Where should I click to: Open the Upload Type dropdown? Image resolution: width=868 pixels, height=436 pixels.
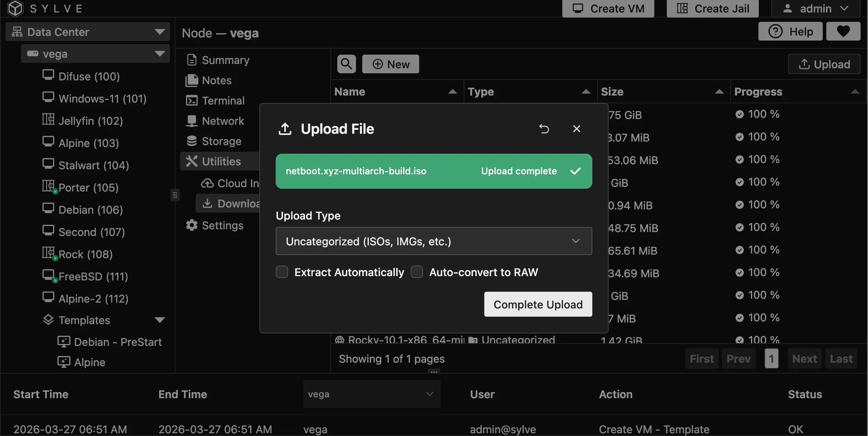pos(434,241)
